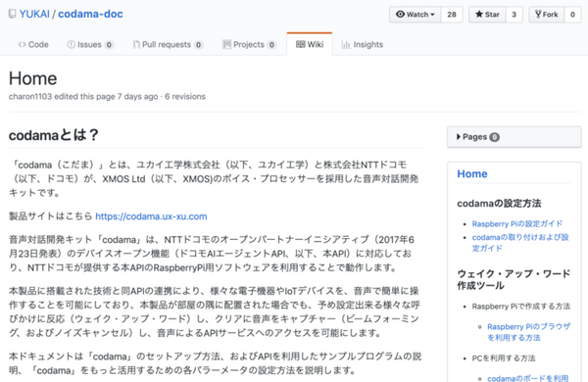Click the repository book icon beside YUKAI
588x382 pixels.
(13, 15)
